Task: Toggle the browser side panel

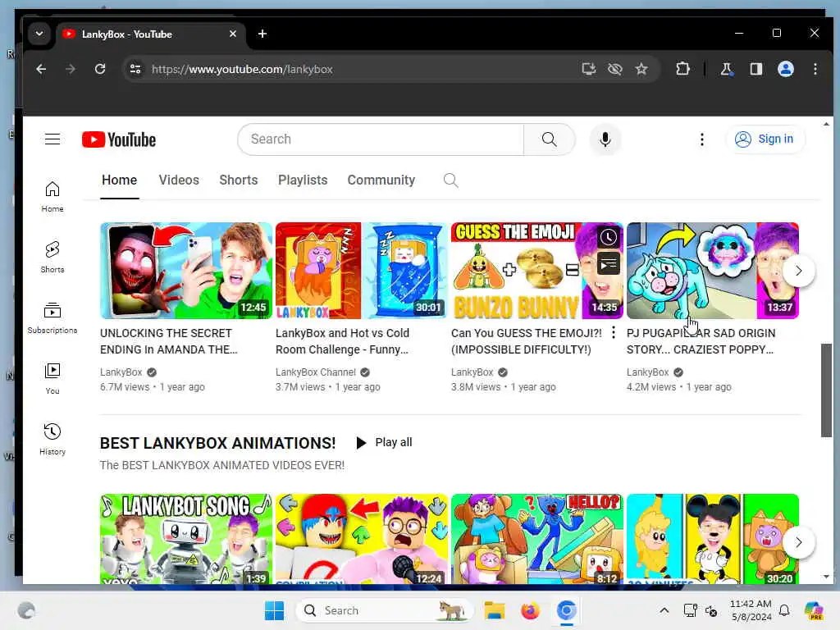Action: click(x=756, y=69)
